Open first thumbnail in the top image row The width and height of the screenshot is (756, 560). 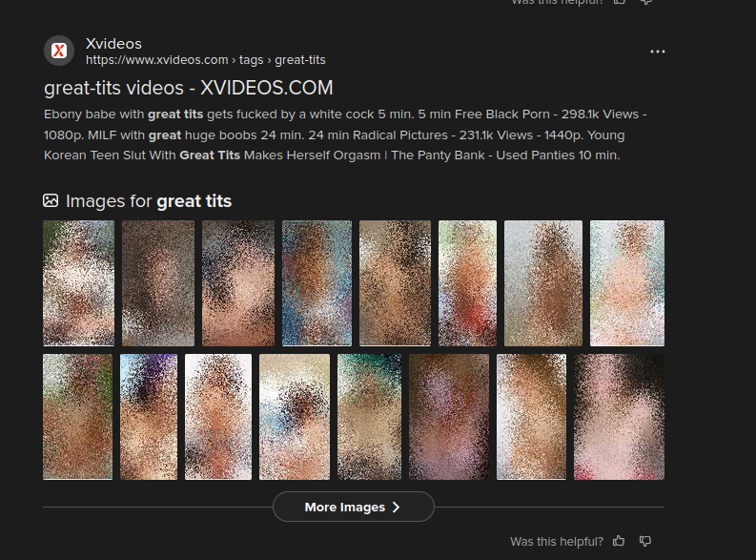point(78,283)
